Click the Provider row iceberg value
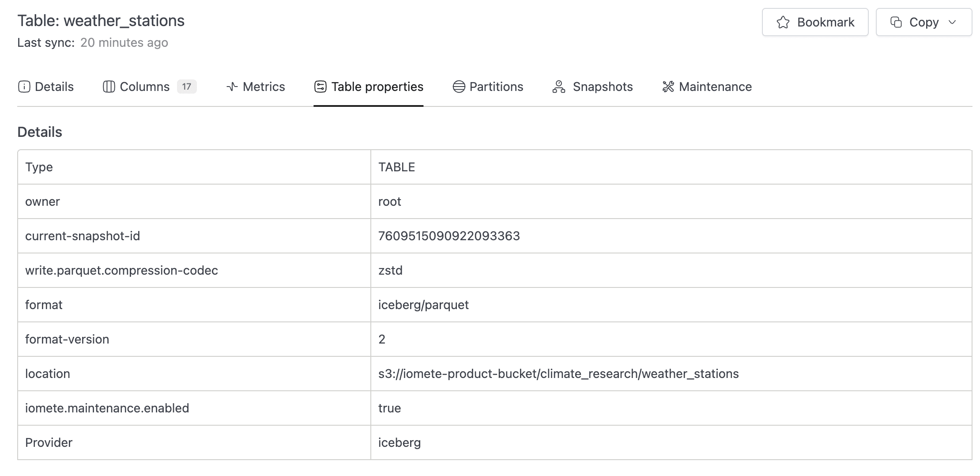Viewport: 980px width, 476px height. 399,442
